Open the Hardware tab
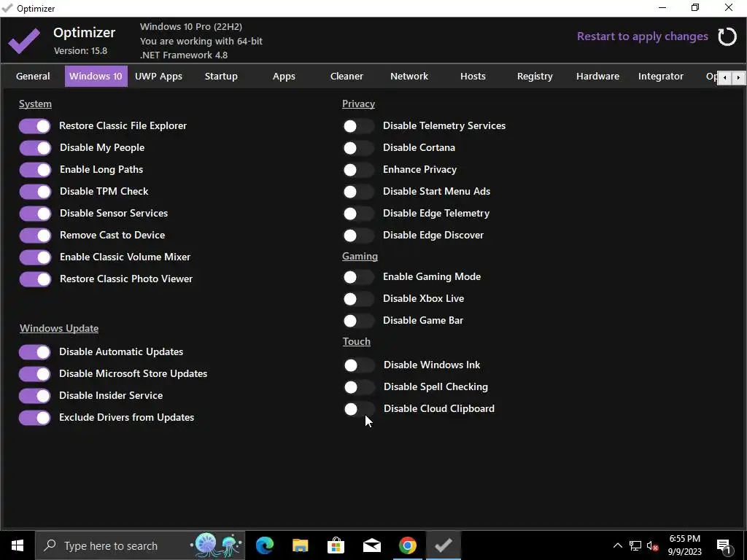Image resolution: width=747 pixels, height=560 pixels. coord(598,76)
